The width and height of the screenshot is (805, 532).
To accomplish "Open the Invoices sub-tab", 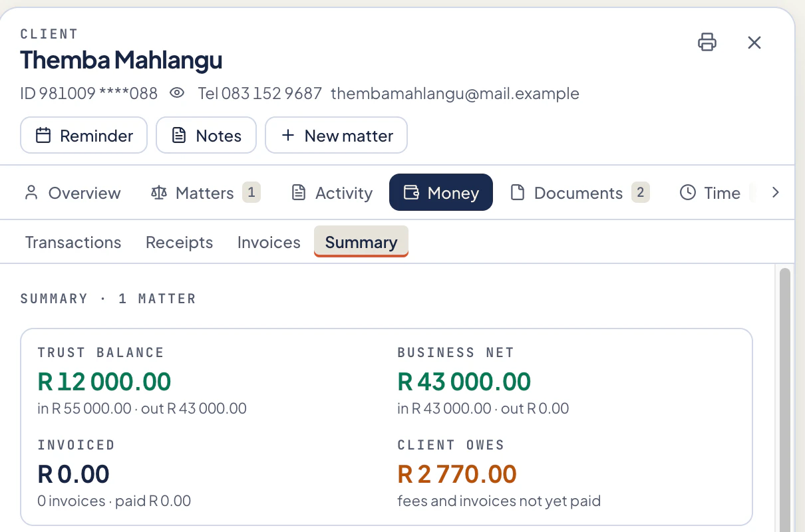I will (269, 242).
